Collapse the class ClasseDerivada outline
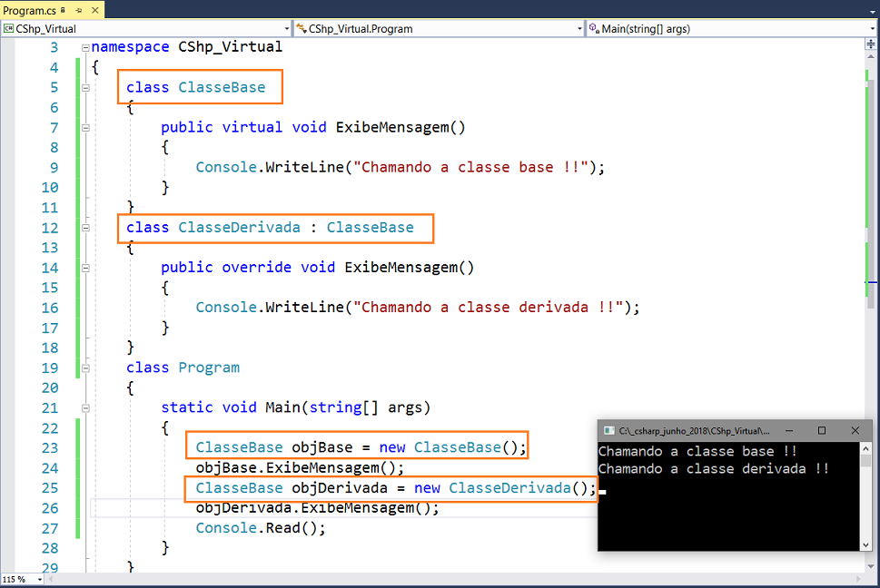 tap(85, 228)
